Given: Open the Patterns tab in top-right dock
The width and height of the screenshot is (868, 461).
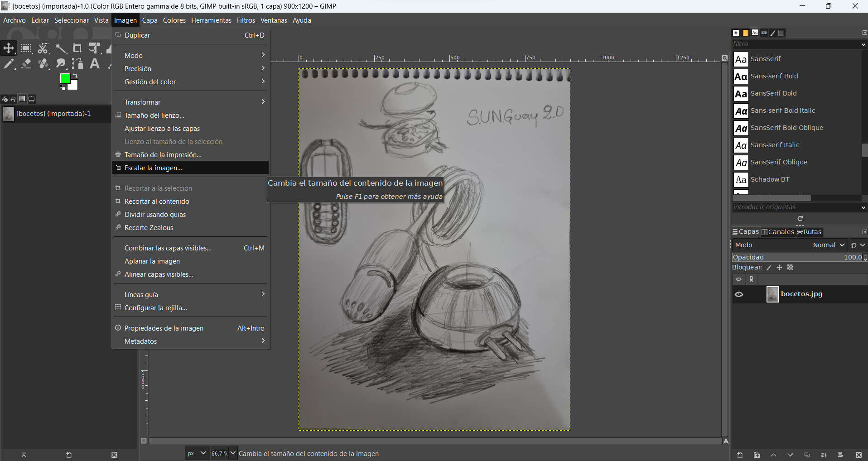Looking at the screenshot, I should 745,33.
